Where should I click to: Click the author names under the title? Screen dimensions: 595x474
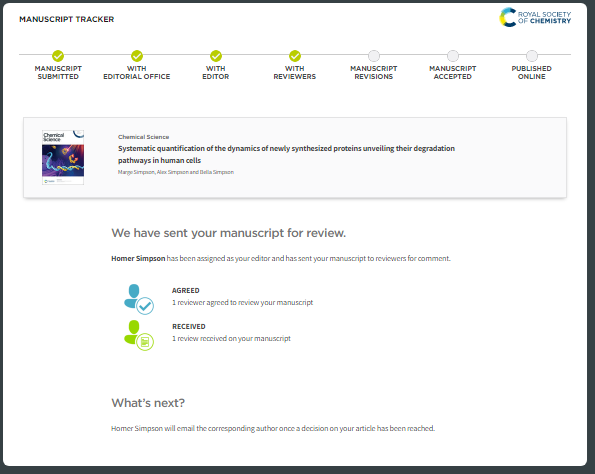(x=176, y=172)
